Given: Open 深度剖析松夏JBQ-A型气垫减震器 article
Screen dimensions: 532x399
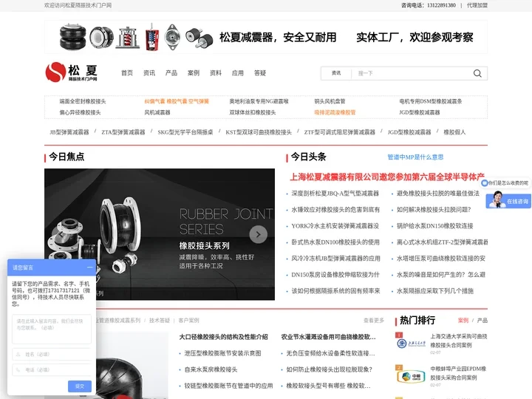Looking at the screenshot, I should click(x=335, y=194).
